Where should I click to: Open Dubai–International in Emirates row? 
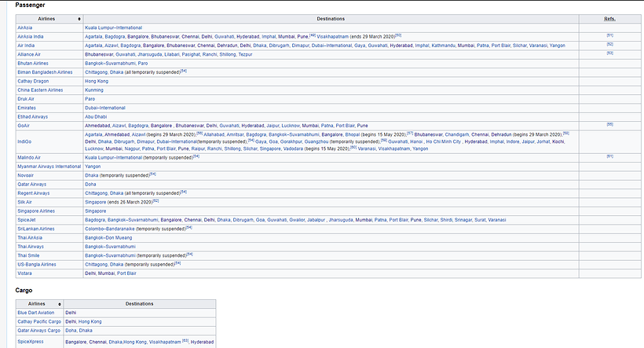coord(105,108)
